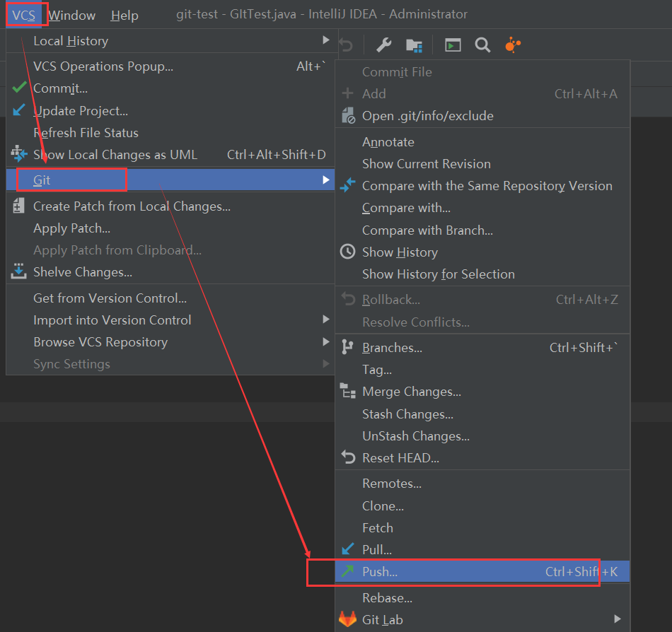Open Remotes... from Git submenu

(x=482, y=484)
